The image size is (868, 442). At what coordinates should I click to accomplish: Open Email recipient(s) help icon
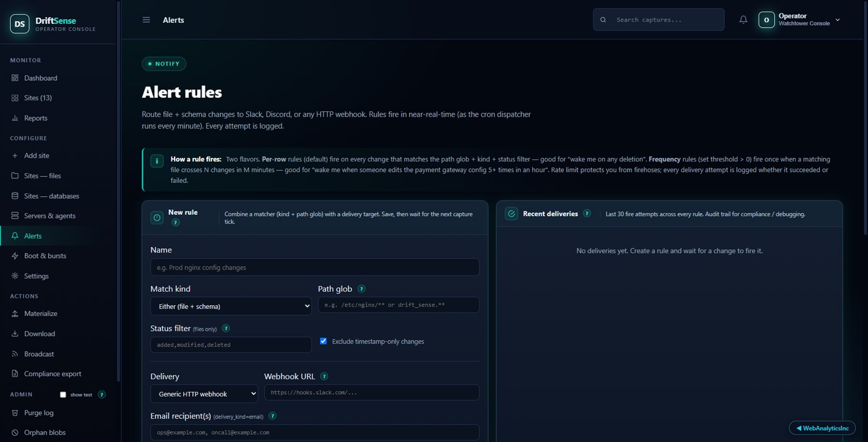point(273,416)
